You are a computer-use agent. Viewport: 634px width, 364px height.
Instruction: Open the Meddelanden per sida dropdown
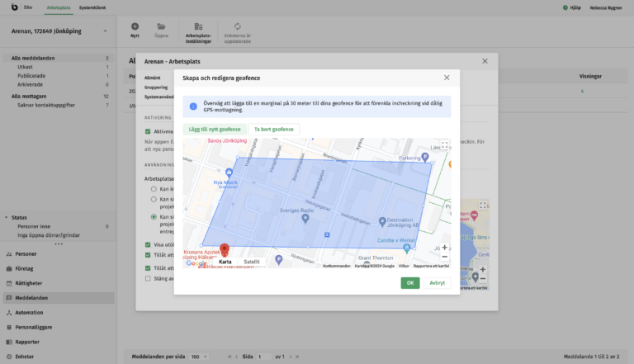198,357
